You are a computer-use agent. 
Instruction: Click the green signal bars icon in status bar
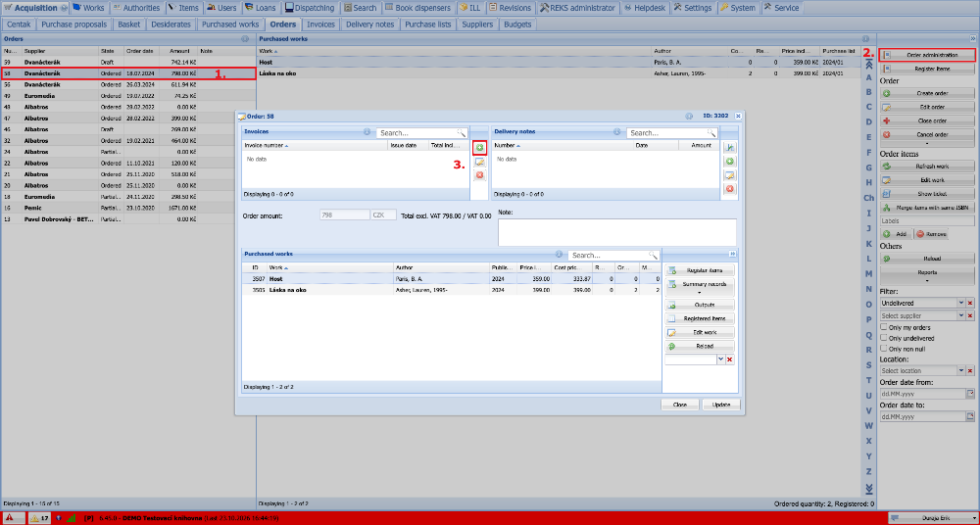pyautogui.click(x=72, y=518)
